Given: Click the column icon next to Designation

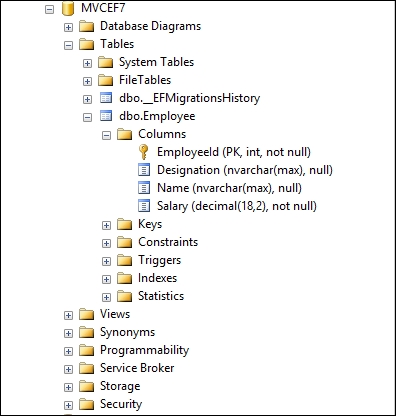Looking at the screenshot, I should pyautogui.click(x=144, y=170).
